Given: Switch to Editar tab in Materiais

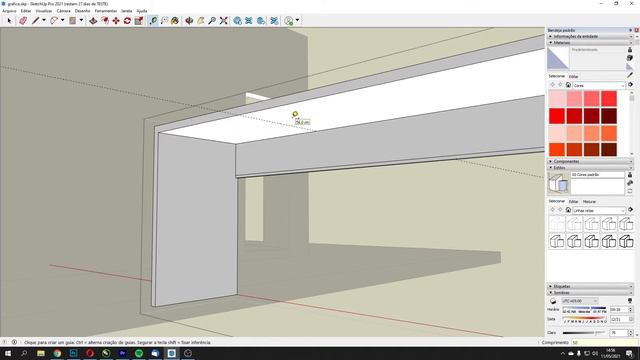Looking at the screenshot, I should point(573,76).
